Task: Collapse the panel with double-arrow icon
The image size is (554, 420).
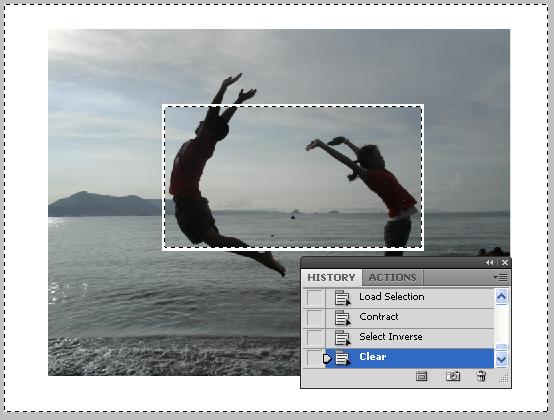Action: (489, 262)
